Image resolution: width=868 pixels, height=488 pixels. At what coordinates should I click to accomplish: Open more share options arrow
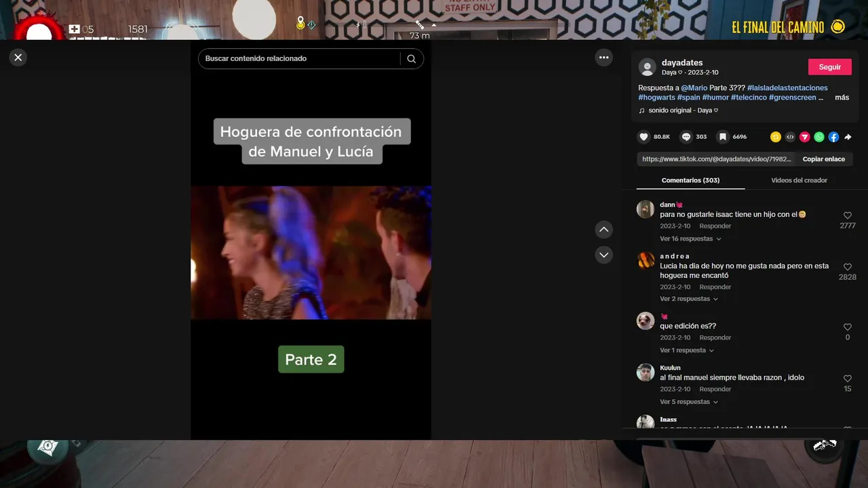point(848,137)
